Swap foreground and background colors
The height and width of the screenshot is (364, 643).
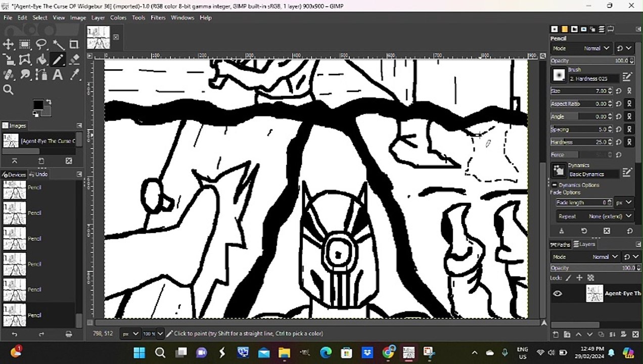[x=49, y=102]
